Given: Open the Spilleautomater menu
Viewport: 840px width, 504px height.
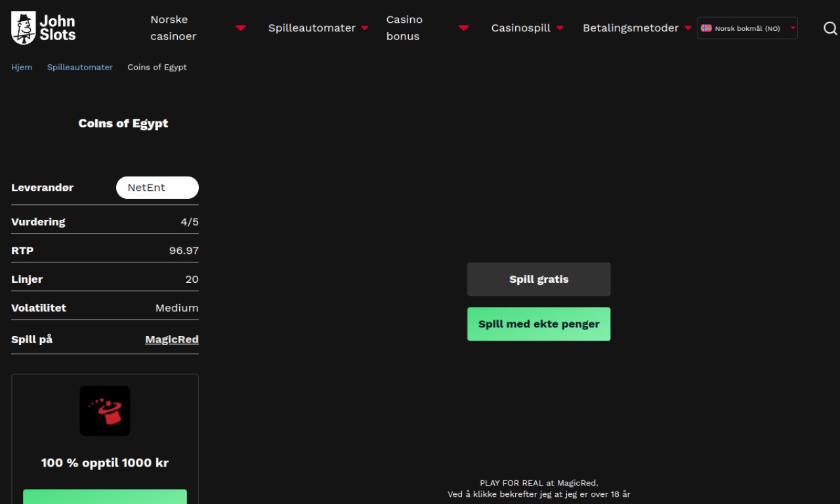Looking at the screenshot, I should (312, 28).
